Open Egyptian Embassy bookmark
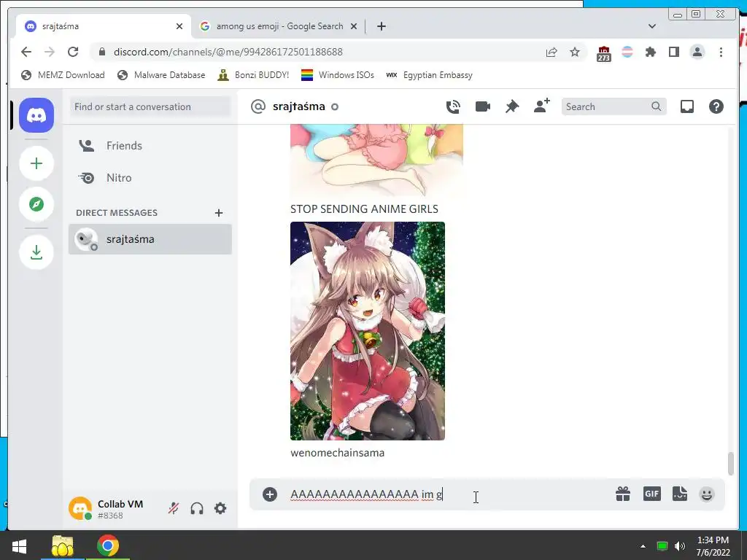Viewport: 747px width, 560px height. (x=429, y=75)
